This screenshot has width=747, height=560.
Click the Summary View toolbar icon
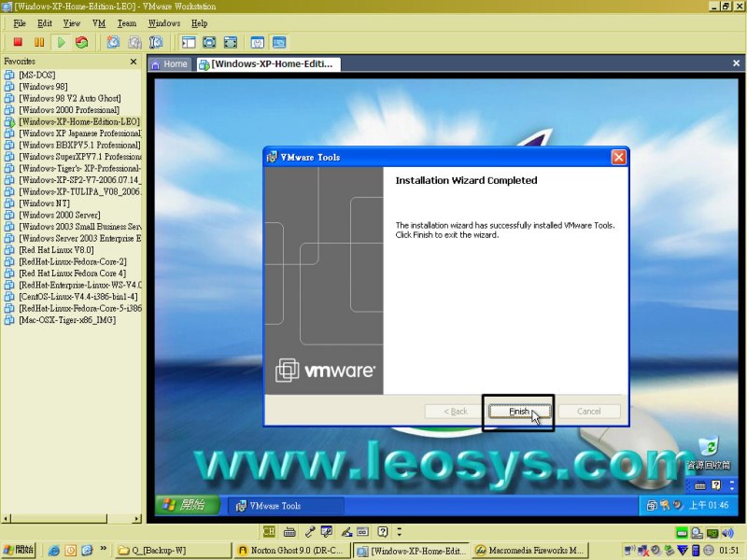click(x=258, y=42)
